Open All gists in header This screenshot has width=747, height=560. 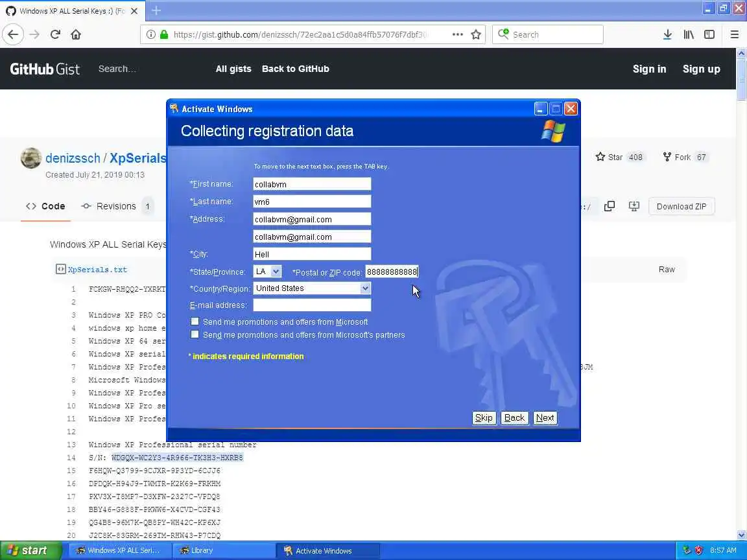[x=233, y=69]
